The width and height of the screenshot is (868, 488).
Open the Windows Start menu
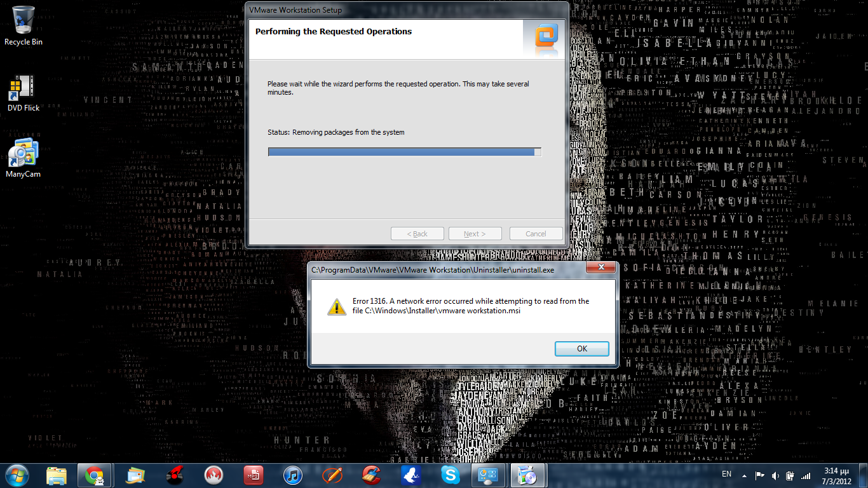click(x=18, y=475)
